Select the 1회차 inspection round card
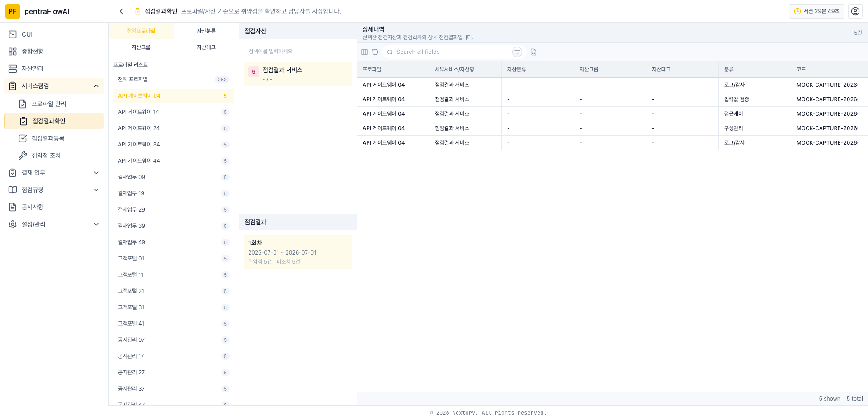The width and height of the screenshot is (868, 420). click(298, 252)
